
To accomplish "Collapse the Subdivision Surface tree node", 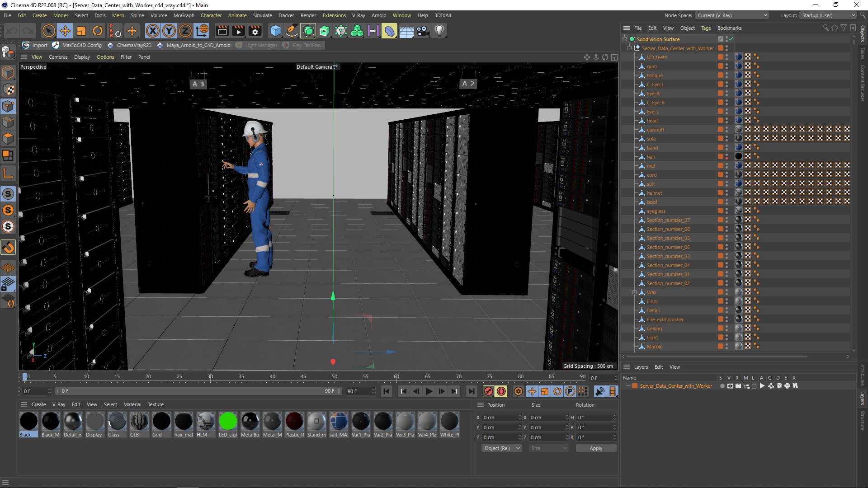I will (625, 39).
